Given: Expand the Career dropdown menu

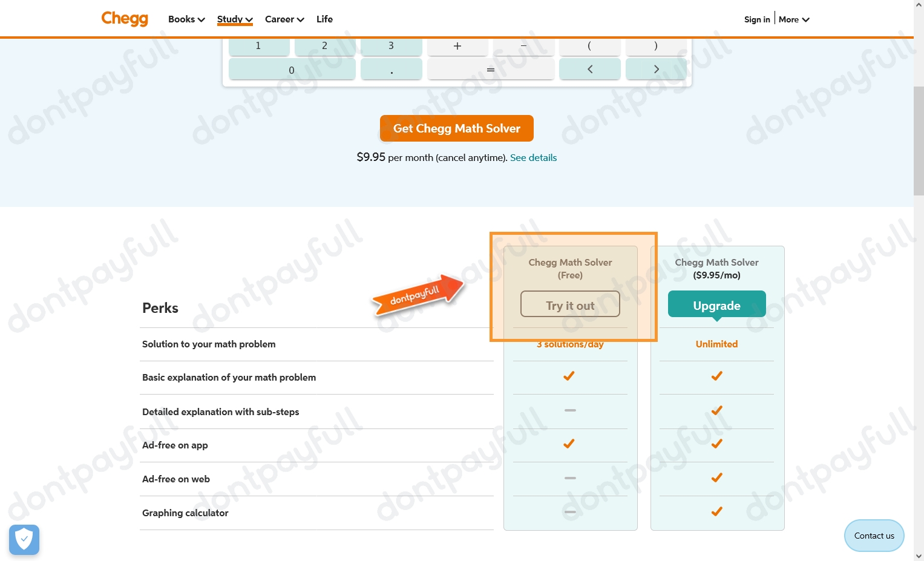Looking at the screenshot, I should click(284, 19).
